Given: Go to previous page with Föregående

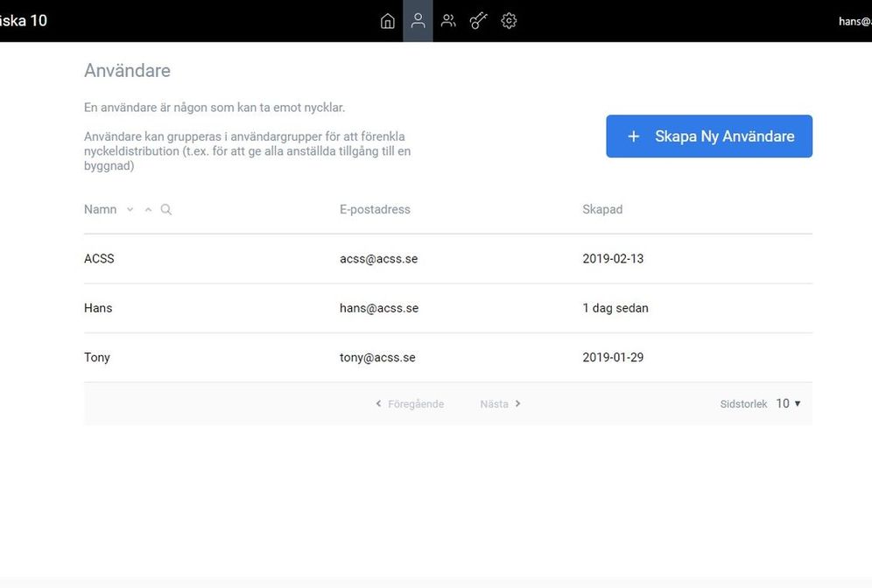Looking at the screenshot, I should pos(410,404).
